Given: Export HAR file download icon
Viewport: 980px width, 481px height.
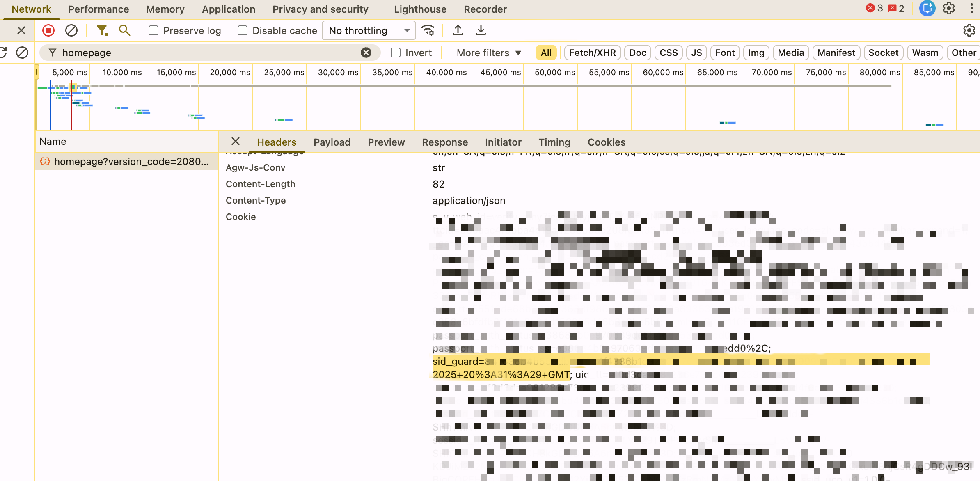Looking at the screenshot, I should [481, 30].
